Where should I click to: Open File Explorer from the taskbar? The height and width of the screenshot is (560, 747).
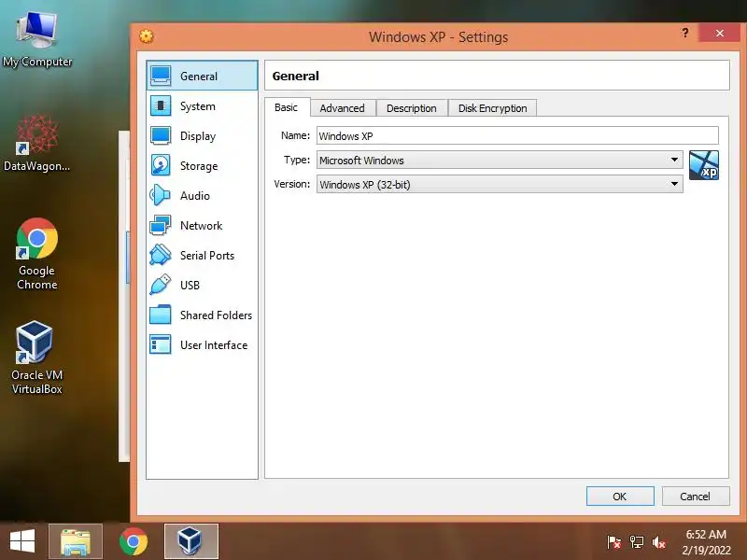76,541
